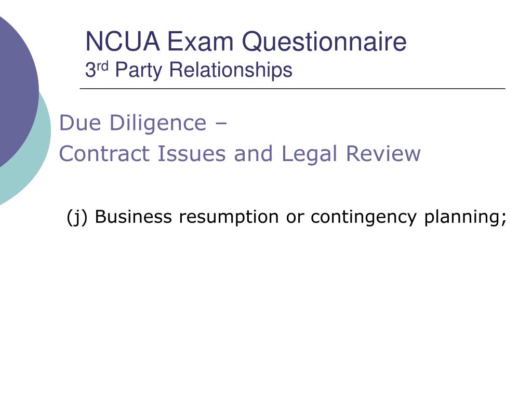The image size is (532, 399).
Task: Click the word 'NCUA' in the title
Action: pos(123,42)
